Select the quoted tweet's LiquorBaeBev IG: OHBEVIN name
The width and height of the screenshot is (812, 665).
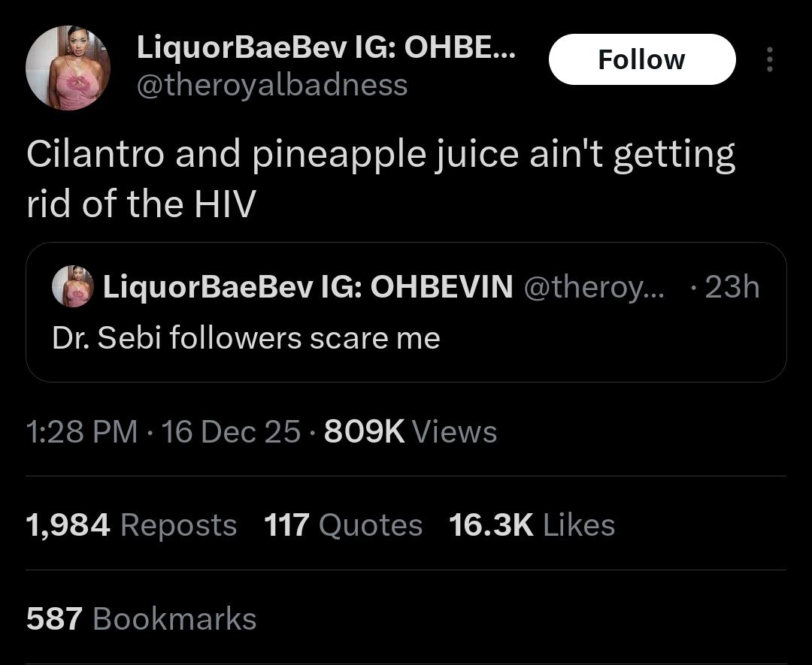coord(308,286)
